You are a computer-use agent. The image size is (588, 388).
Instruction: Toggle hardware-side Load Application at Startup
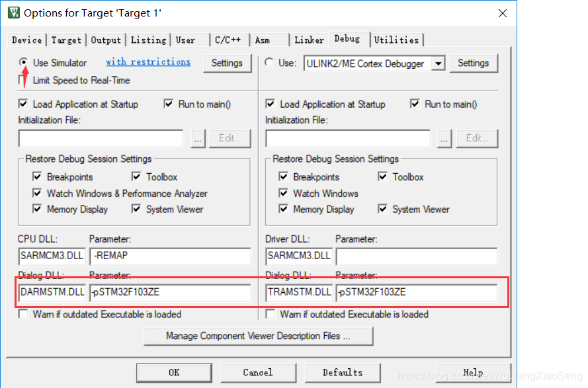click(x=270, y=104)
